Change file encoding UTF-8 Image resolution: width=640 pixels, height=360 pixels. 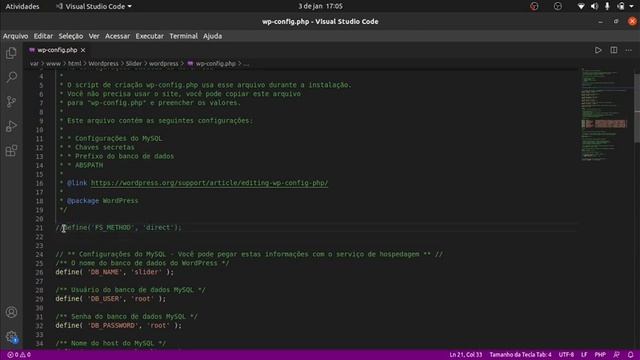566,355
